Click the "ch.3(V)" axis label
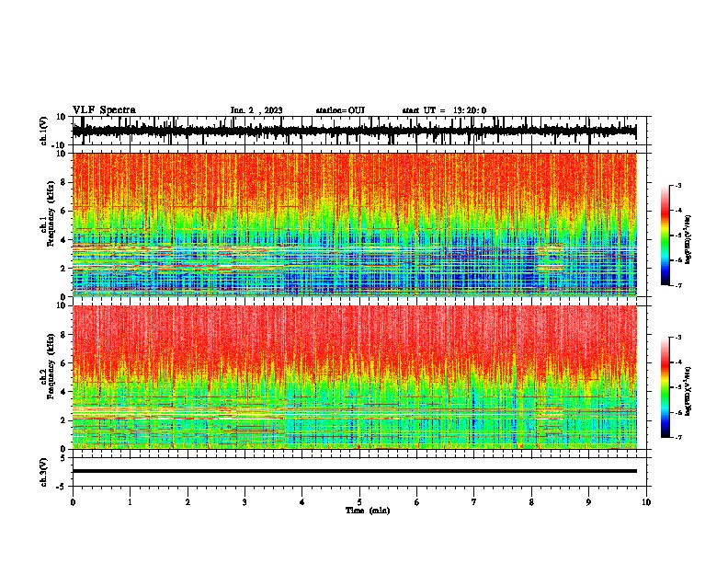The height and width of the screenshot is (563, 728). point(44,472)
